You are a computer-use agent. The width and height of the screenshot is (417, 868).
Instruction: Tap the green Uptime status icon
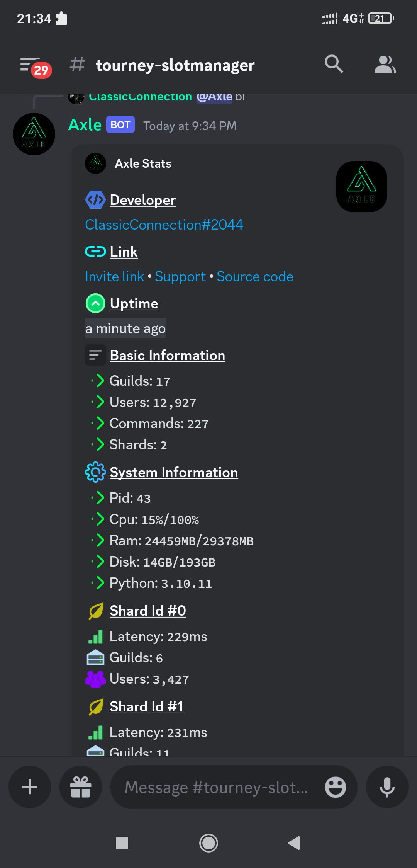click(x=95, y=304)
